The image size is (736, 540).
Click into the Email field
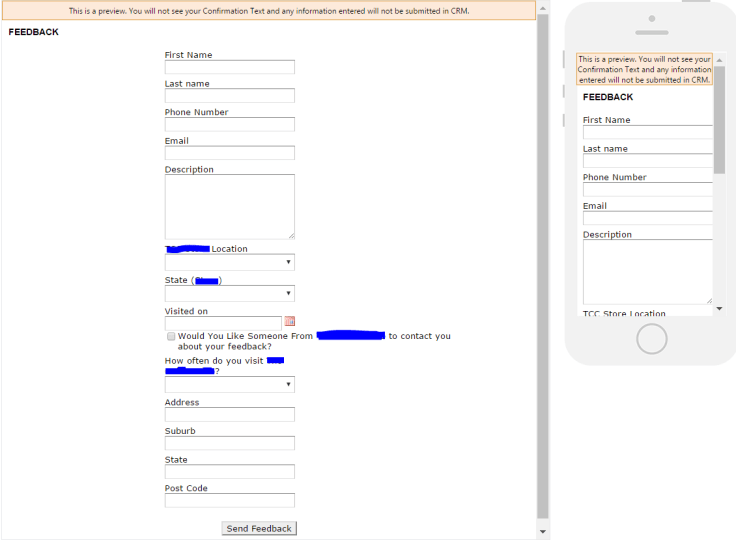pos(229,153)
